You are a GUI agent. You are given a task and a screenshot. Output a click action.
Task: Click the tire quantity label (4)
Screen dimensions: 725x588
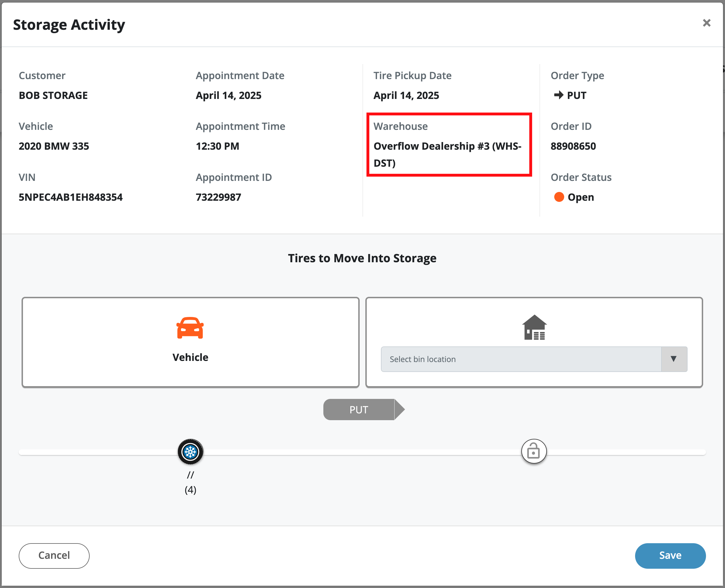point(190,490)
